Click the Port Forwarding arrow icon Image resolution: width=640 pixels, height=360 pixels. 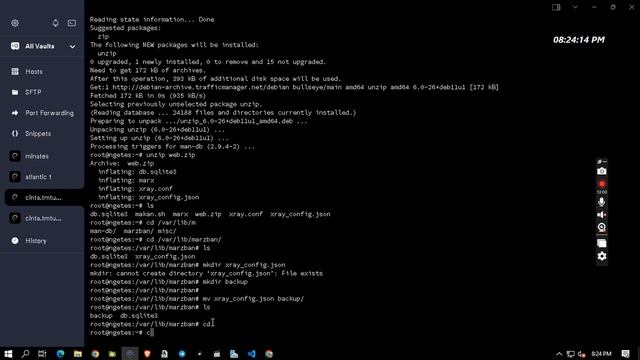[15, 113]
